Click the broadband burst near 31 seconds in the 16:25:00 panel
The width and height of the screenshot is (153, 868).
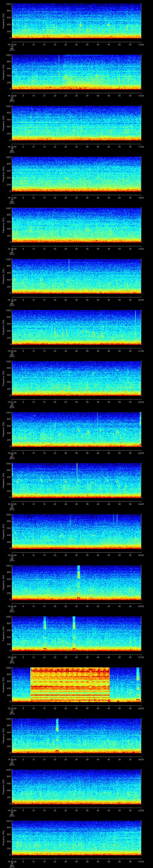(79, 583)
